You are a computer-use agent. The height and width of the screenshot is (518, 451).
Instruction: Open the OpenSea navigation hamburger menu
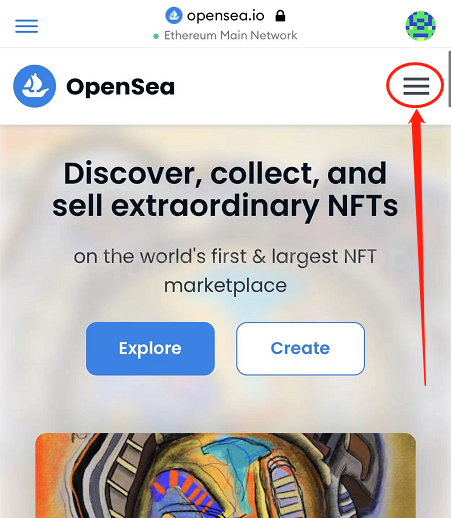point(416,86)
